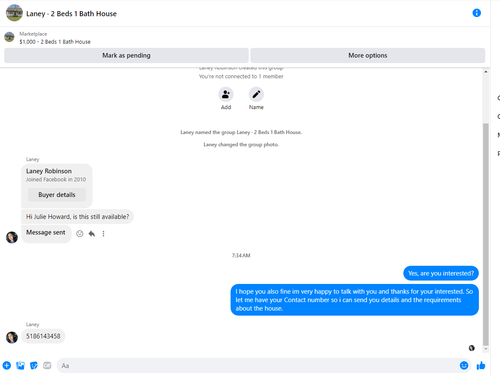This screenshot has height=377, width=500.
Task: Open more options dots beside 'Message sent'
Action: [x=103, y=234]
